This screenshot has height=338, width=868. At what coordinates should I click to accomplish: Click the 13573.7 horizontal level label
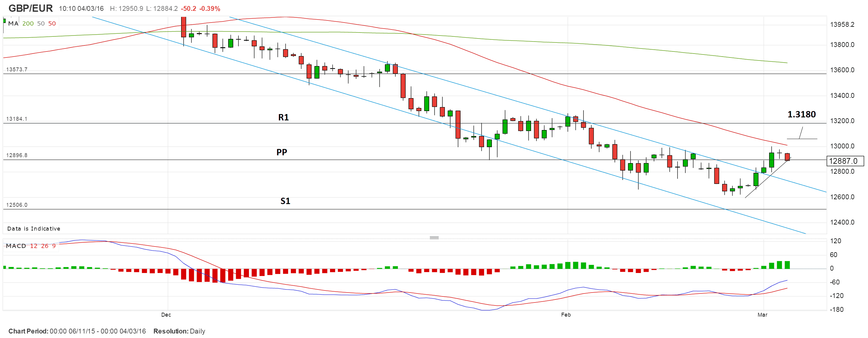point(17,70)
